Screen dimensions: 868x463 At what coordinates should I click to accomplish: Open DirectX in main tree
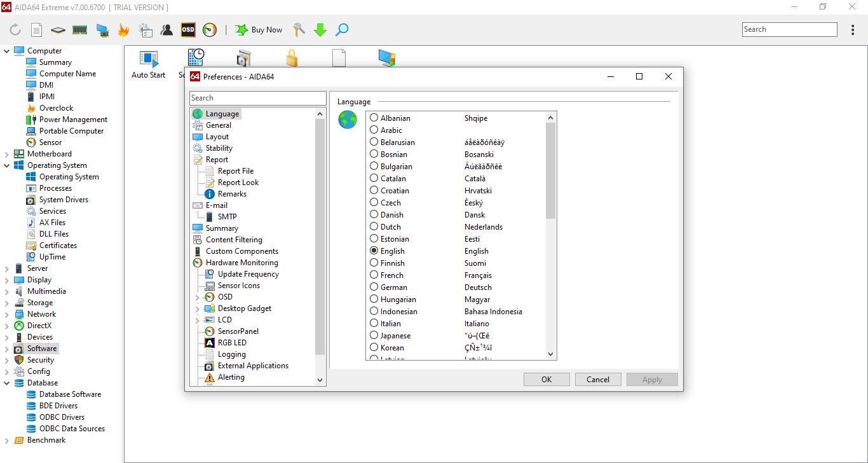coord(39,326)
